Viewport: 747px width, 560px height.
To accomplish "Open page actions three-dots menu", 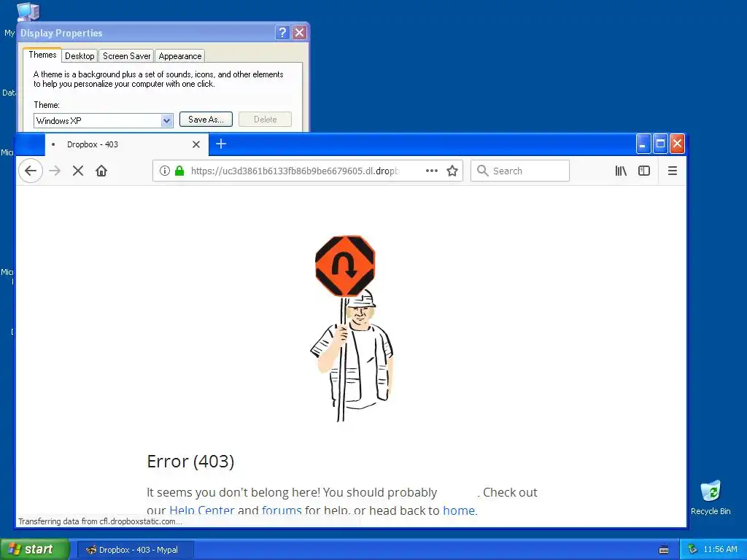I will [432, 171].
